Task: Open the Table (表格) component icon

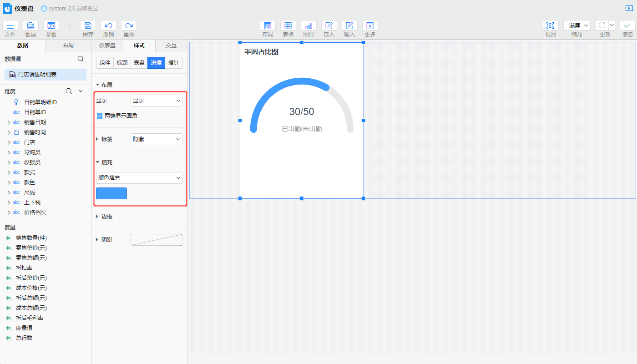Action: point(288,26)
